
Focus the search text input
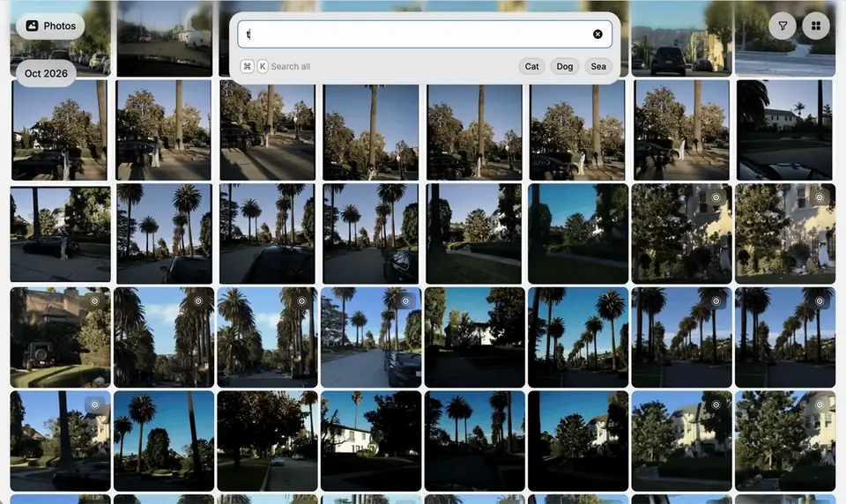point(425,34)
